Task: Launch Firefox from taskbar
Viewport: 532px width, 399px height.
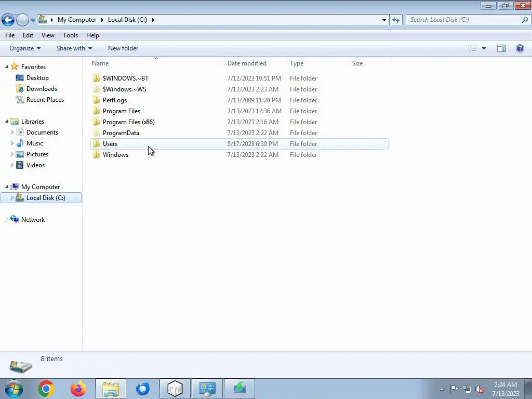Action: (78, 389)
